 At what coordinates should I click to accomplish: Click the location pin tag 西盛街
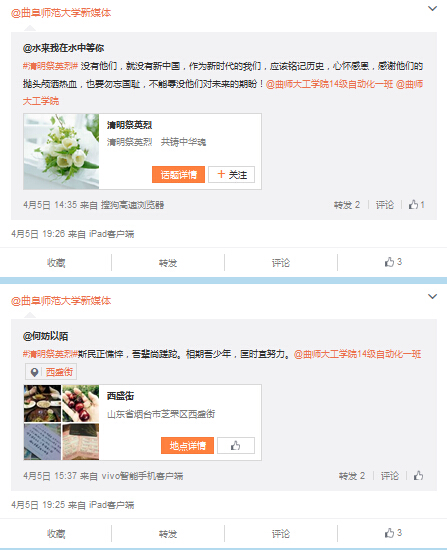click(x=51, y=372)
